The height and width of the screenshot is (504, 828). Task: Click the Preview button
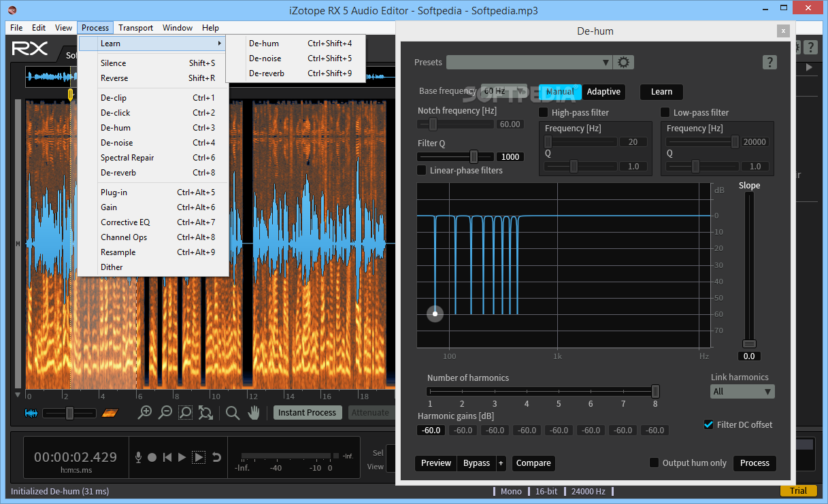tap(435, 463)
